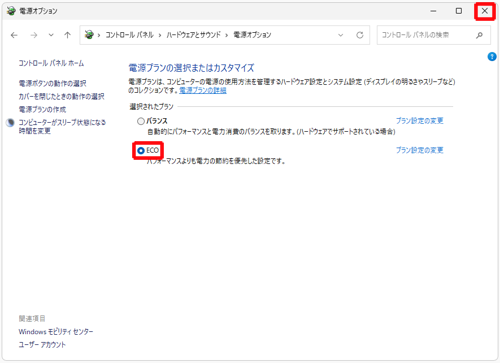Expand chevron after ハードウェアとサウンド breadcrumb
Image resolution: width=500 pixels, height=363 pixels.
227,35
